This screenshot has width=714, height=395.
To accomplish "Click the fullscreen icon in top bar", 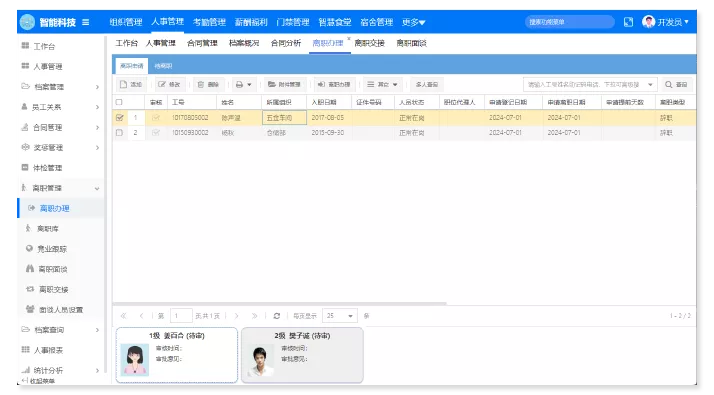I will (x=628, y=22).
